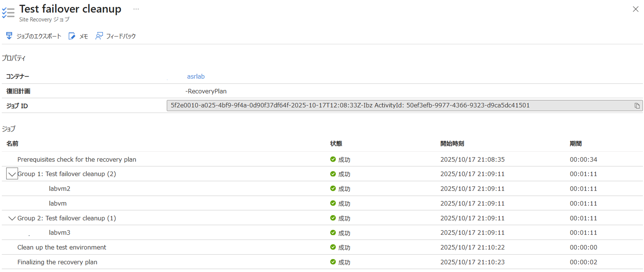Sort by the 開始時刻 column header
644x272 pixels.
(x=452, y=143)
